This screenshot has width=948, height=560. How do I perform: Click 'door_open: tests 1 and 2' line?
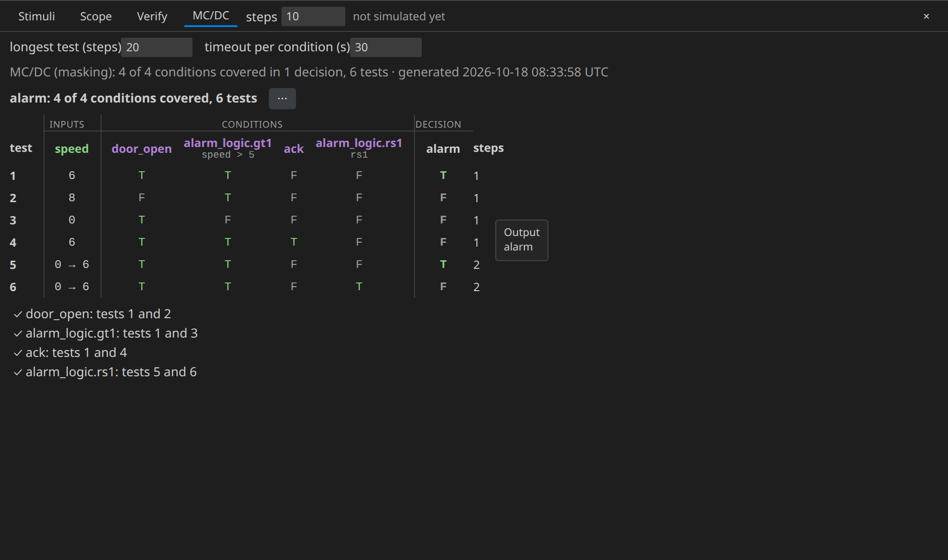click(x=98, y=314)
